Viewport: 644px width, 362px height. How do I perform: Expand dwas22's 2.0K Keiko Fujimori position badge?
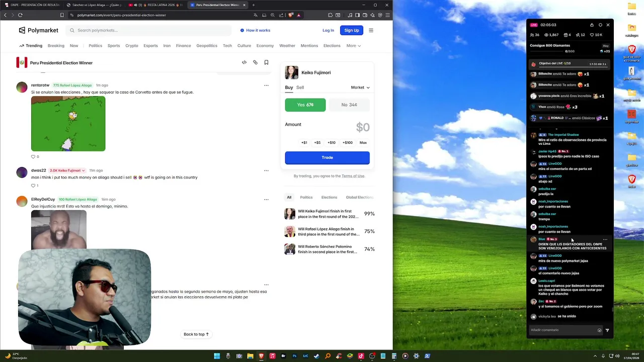click(67, 170)
